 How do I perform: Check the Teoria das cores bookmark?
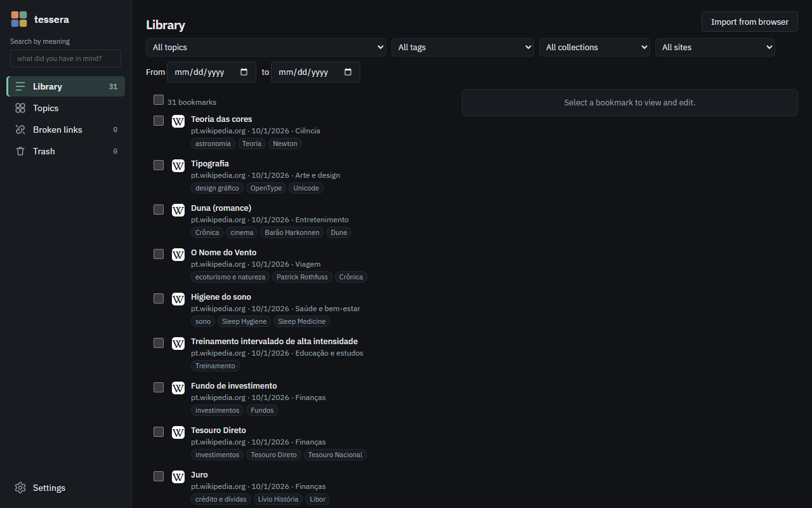(x=159, y=121)
